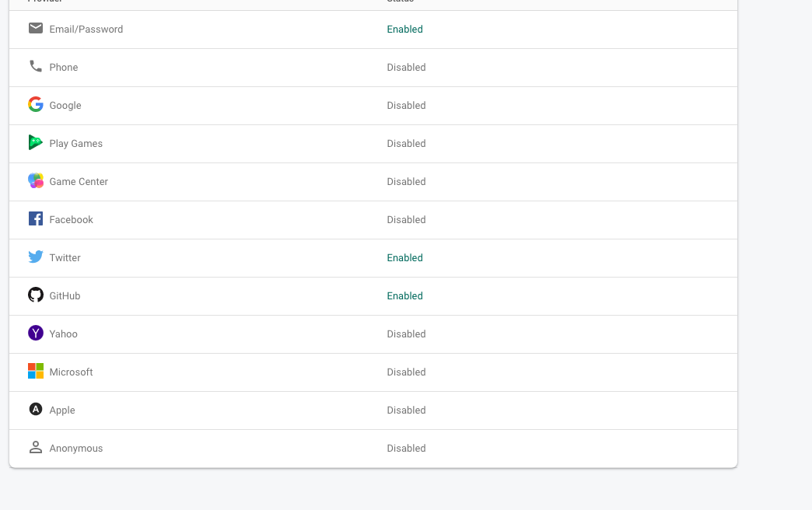Viewport: 812px width, 510px height.
Task: Click Disabled status for Phone
Action: (407, 68)
